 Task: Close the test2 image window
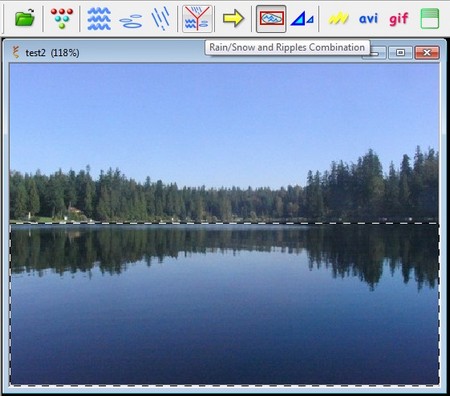[427, 52]
